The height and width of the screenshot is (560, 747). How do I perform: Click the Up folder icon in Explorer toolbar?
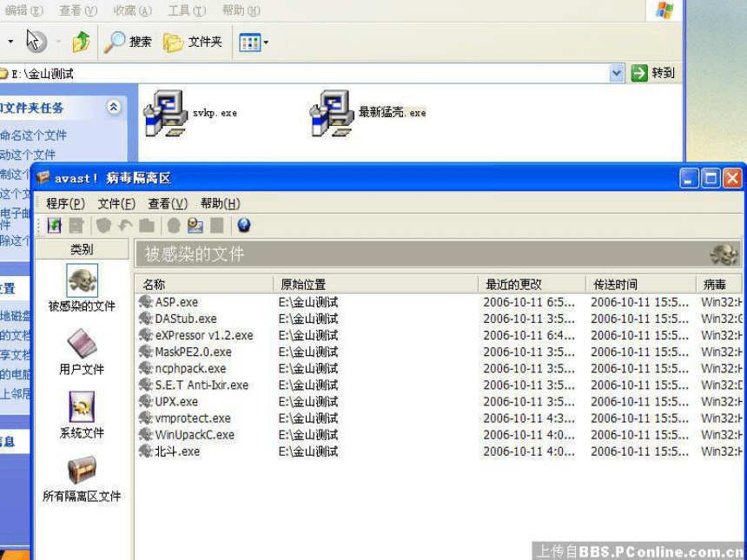coord(82,42)
